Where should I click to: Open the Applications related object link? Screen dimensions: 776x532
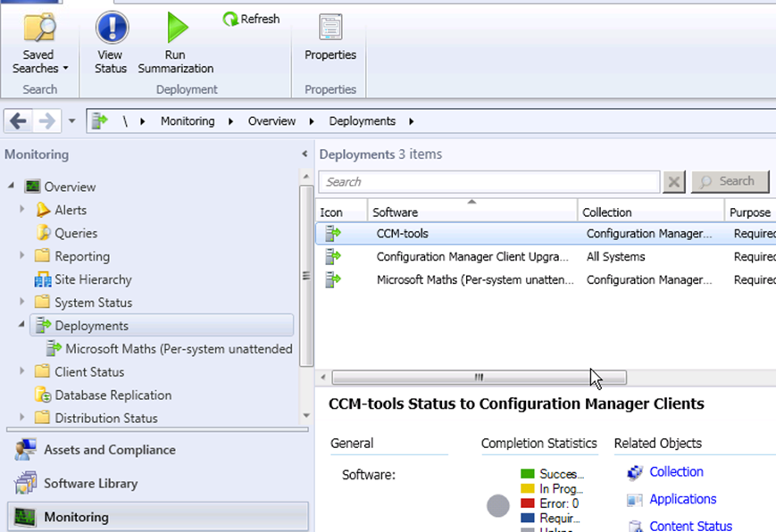point(682,499)
